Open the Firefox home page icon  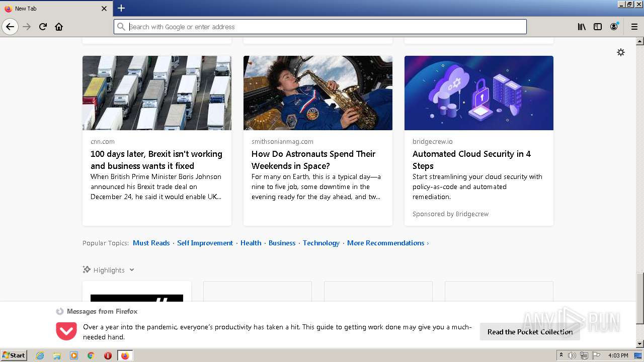[59, 27]
